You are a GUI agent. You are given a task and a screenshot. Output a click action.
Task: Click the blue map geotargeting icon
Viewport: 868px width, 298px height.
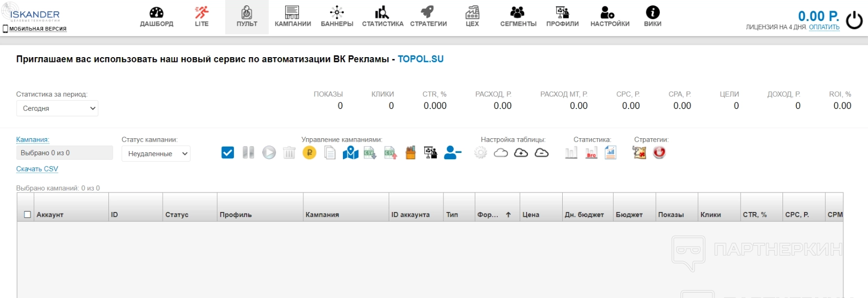tap(350, 153)
